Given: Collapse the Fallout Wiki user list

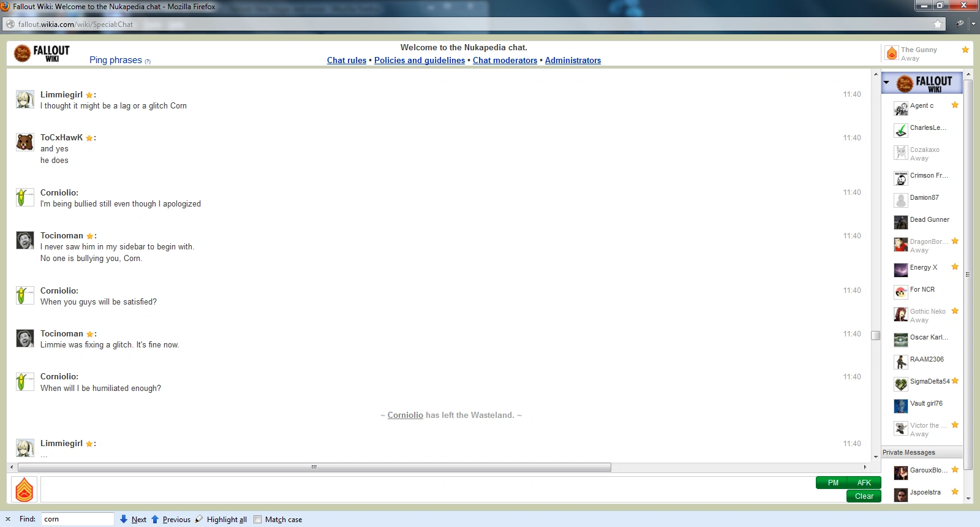Looking at the screenshot, I should [x=886, y=82].
